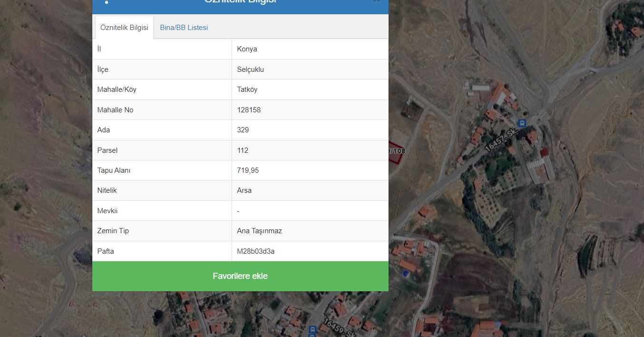Select the Öznitelik Bilgisi tab

[124, 28]
